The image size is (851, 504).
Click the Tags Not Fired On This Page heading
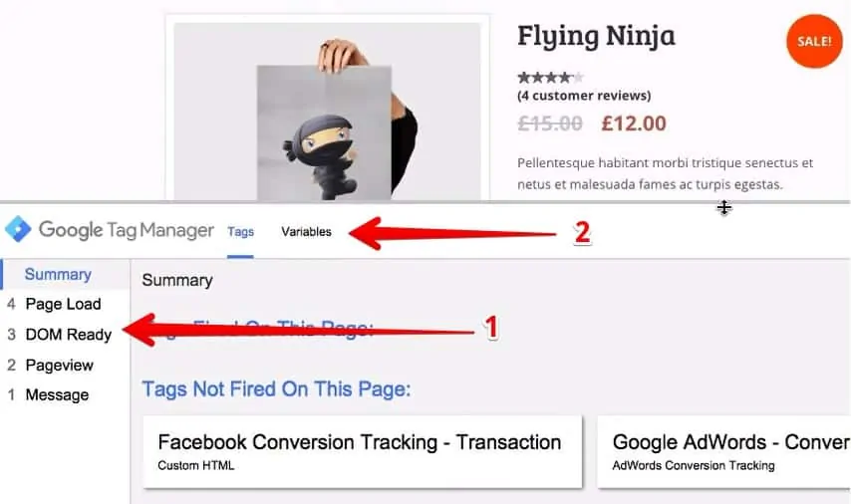(276, 388)
